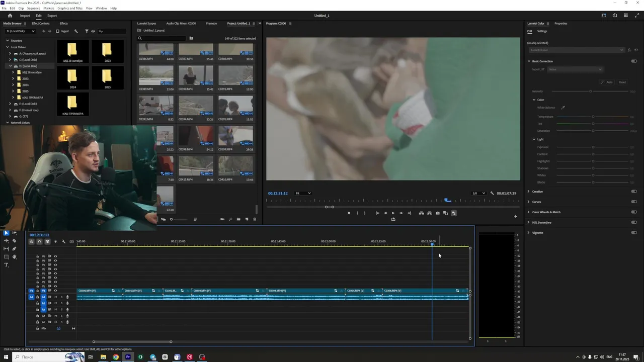644x362 pixels.
Task: Open the Fit zoom level dropdown
Action: [303, 193]
